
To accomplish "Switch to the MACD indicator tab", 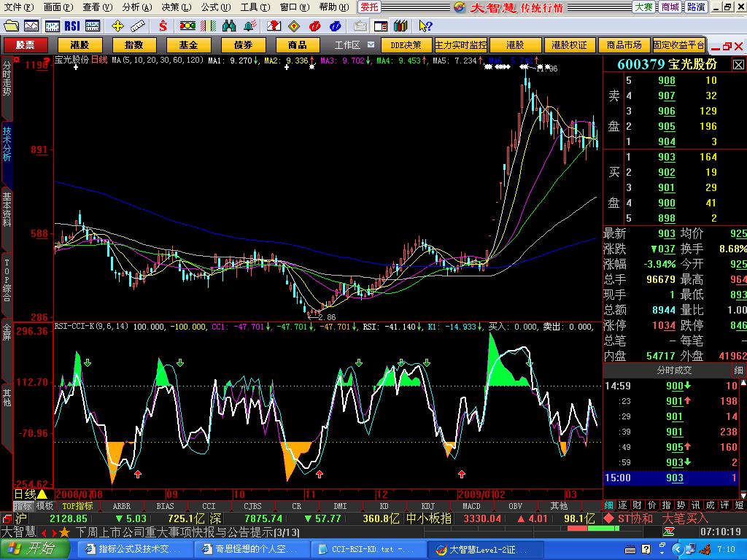I will (471, 505).
